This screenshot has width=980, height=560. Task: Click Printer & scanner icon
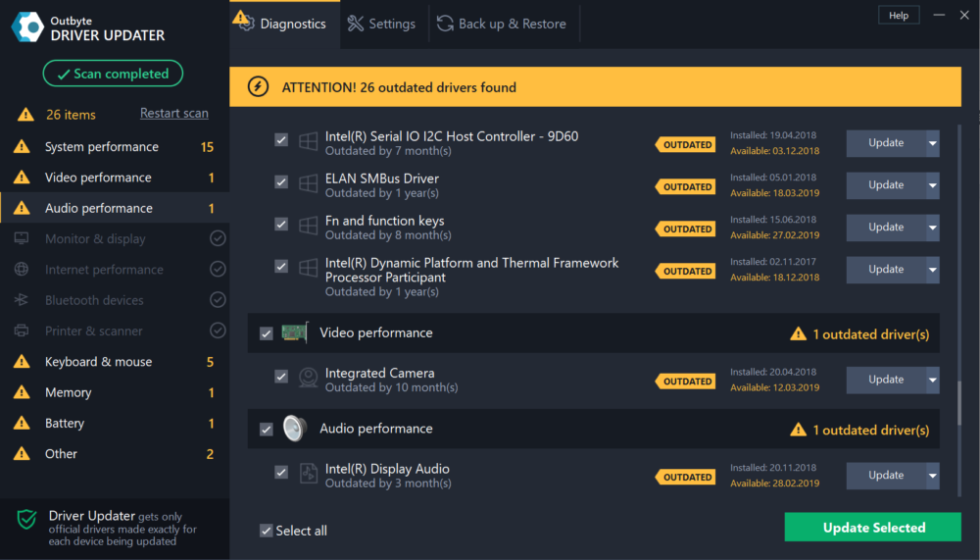pos(22,331)
